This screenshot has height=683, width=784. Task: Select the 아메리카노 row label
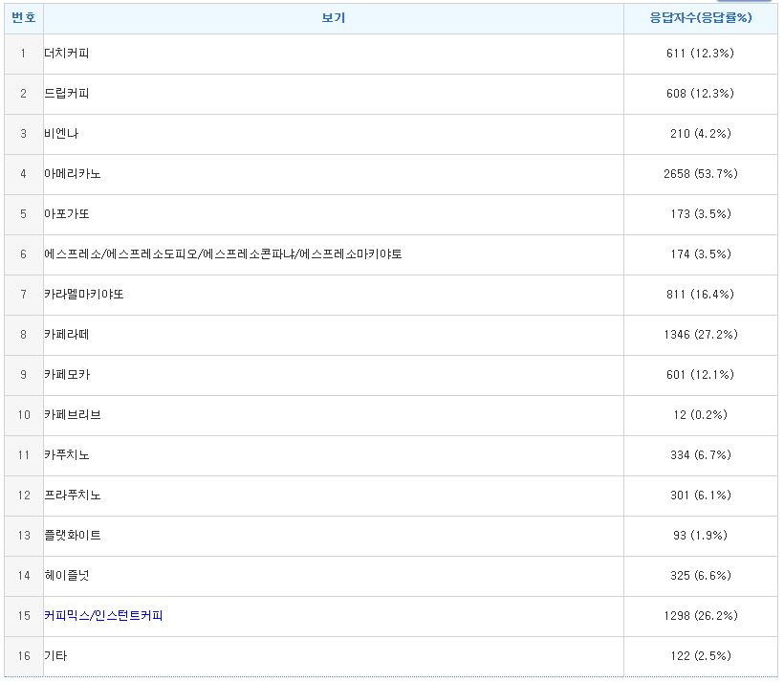(x=73, y=174)
